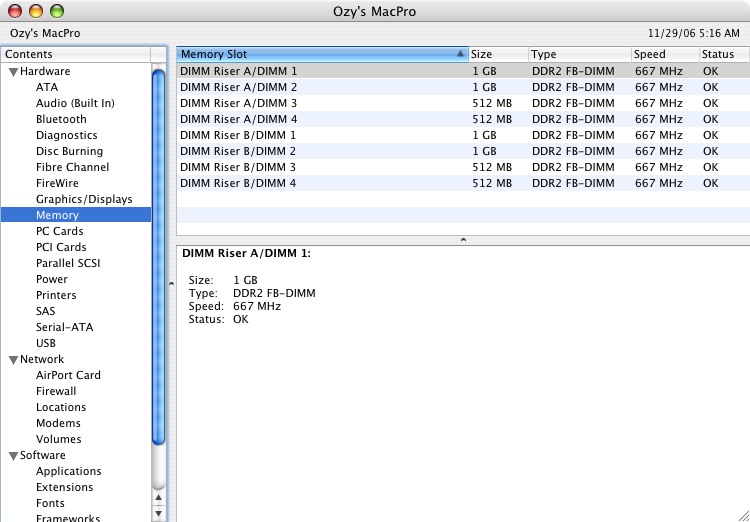Select AirPort Card under Network
The image size is (750, 522).
tap(68, 375)
